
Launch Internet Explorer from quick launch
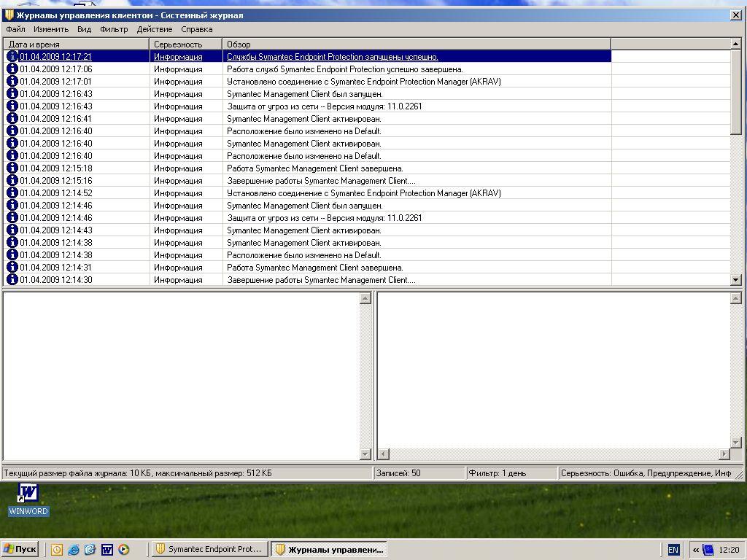(x=74, y=550)
